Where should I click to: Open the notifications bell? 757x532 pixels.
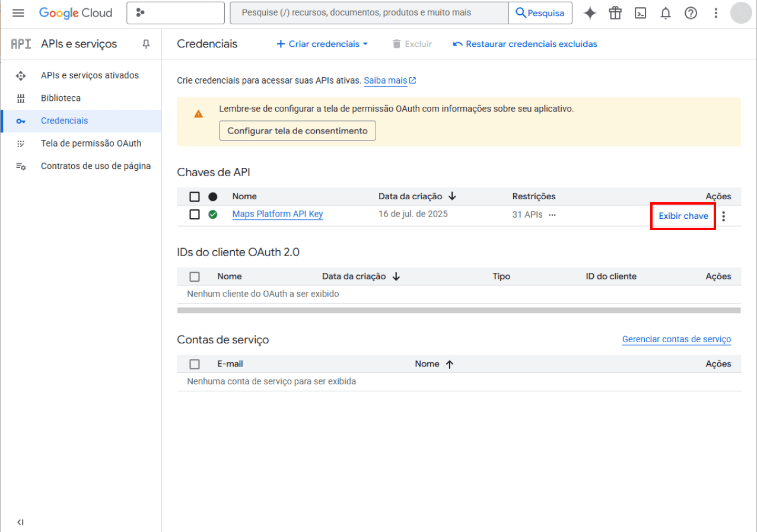point(666,13)
